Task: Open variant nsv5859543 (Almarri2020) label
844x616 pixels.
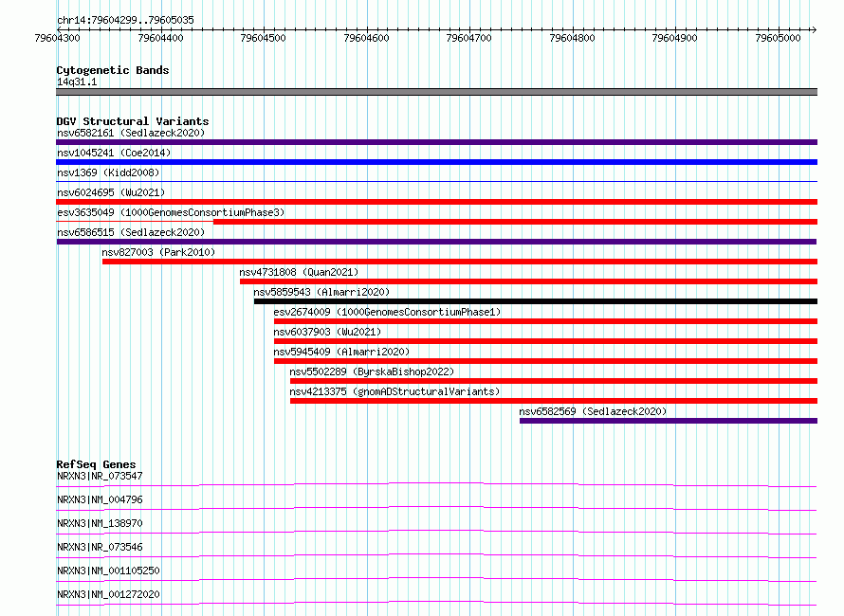Action: click(321, 292)
